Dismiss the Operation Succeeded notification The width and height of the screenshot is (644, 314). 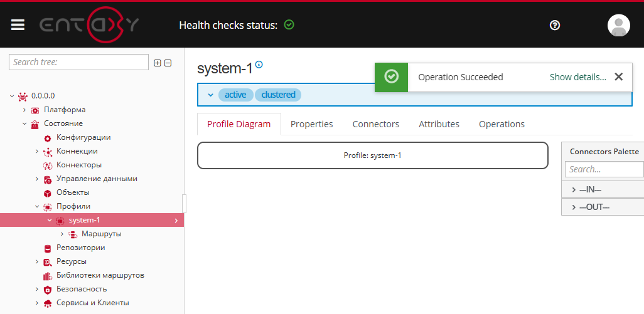click(x=618, y=76)
